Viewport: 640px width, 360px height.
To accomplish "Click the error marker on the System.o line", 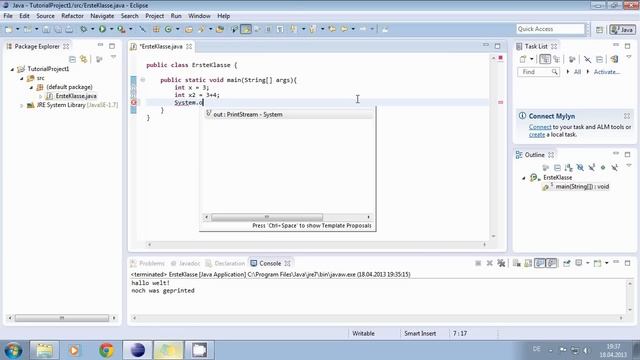I will click(133, 102).
